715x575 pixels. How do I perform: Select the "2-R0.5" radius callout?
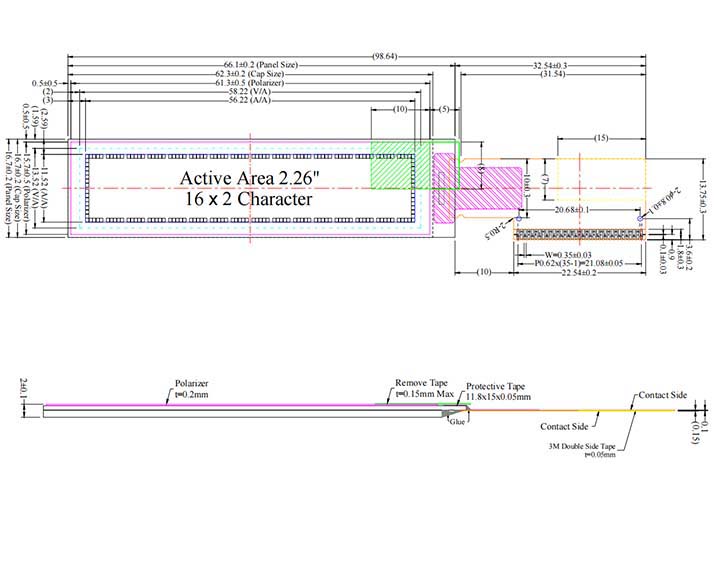click(496, 229)
